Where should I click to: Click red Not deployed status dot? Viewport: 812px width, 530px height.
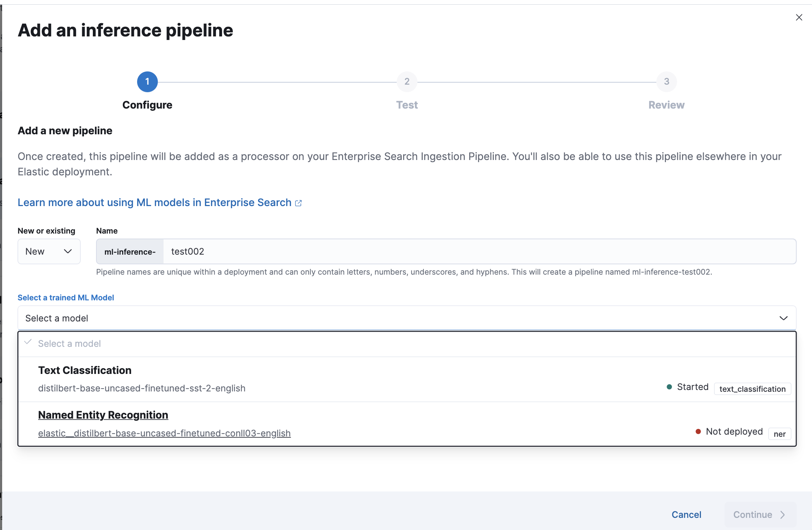point(698,432)
